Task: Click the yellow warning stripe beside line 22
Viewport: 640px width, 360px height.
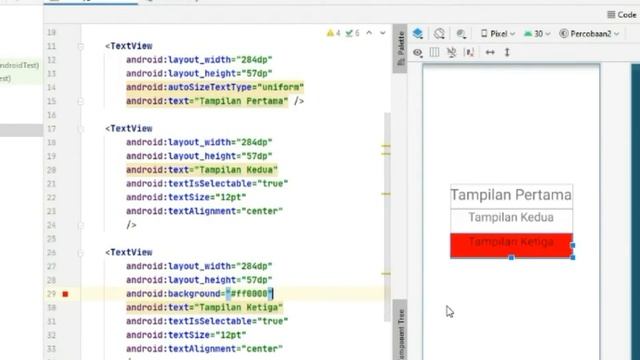Action: coord(386,194)
